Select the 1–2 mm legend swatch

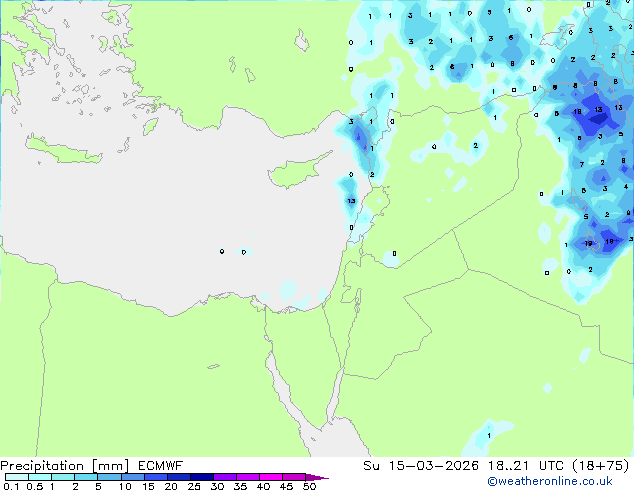pos(63,477)
